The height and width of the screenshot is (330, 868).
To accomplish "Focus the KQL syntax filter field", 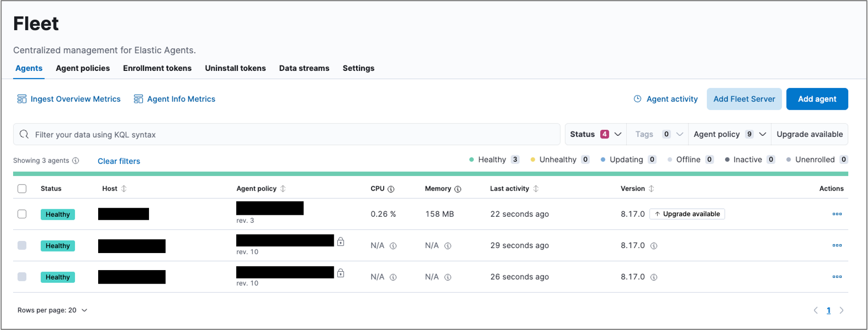I will (286, 134).
